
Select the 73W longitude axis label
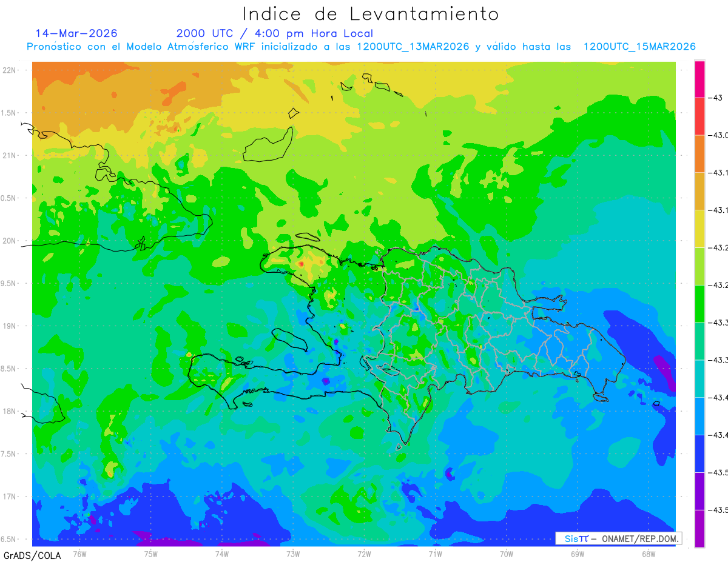(x=293, y=554)
